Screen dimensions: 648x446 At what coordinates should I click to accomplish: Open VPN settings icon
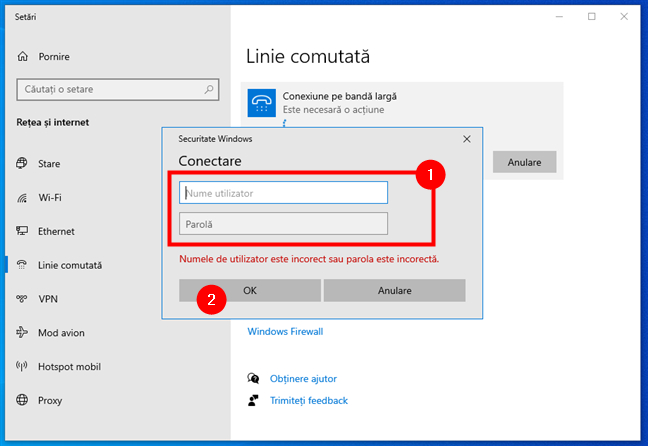point(22,299)
